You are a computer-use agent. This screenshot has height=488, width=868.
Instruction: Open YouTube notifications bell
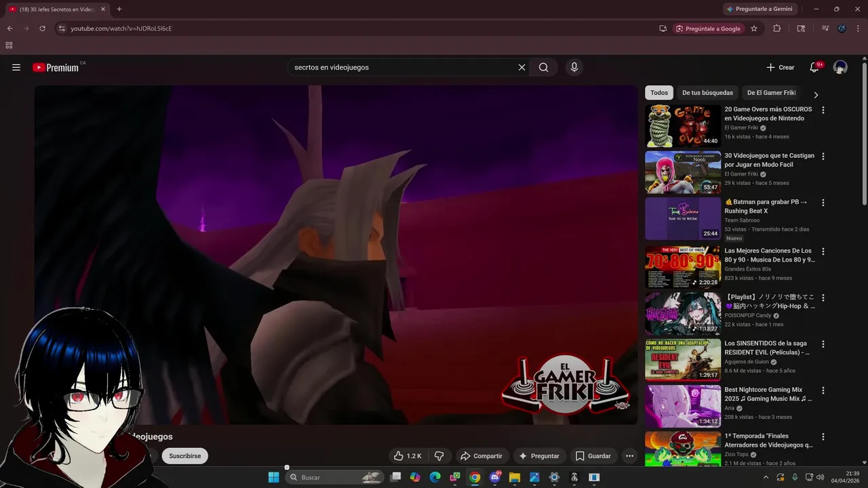click(814, 67)
